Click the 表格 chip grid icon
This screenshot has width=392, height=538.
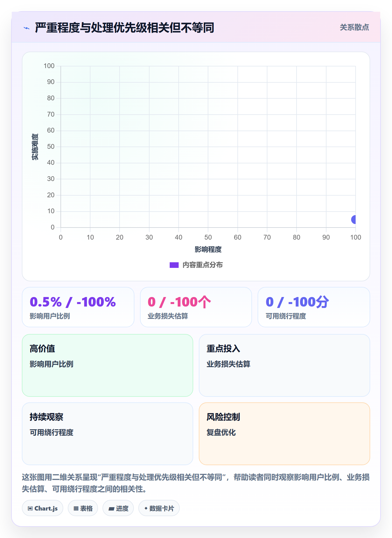[x=76, y=508]
